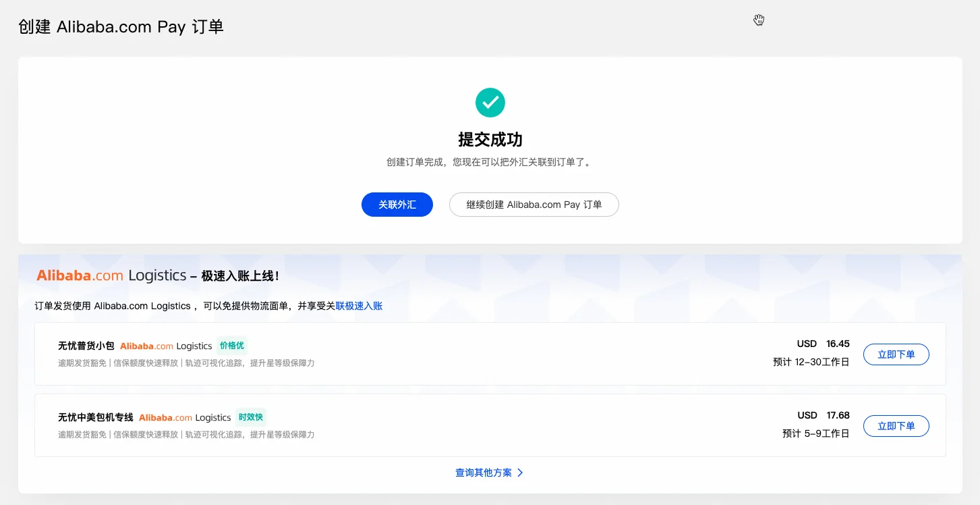Select the 无忧中美包机专线 title text

[x=96, y=417]
